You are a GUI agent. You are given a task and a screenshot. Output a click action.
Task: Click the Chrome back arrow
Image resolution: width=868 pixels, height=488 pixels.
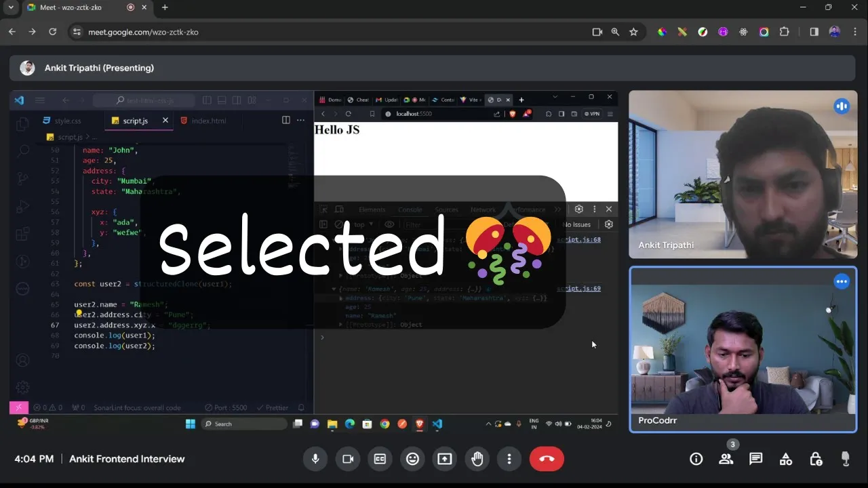click(12, 32)
